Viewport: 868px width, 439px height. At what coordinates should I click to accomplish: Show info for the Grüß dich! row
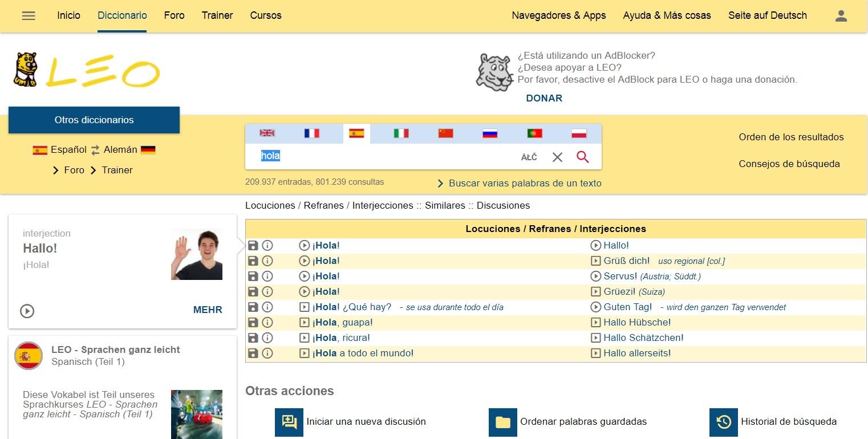pyautogui.click(x=267, y=261)
